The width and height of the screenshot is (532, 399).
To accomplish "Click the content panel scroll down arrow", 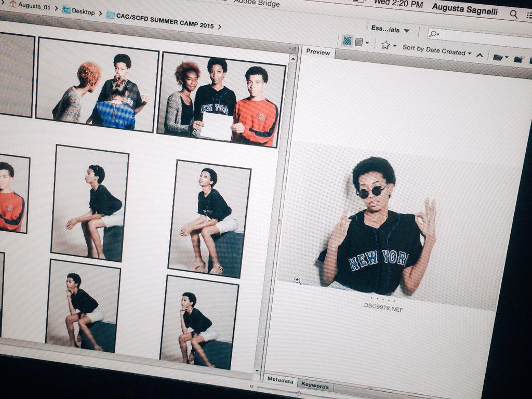I will click(x=257, y=371).
